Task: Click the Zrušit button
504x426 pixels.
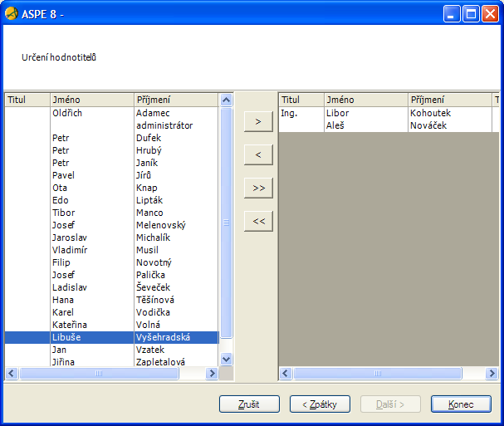Action: (249, 404)
